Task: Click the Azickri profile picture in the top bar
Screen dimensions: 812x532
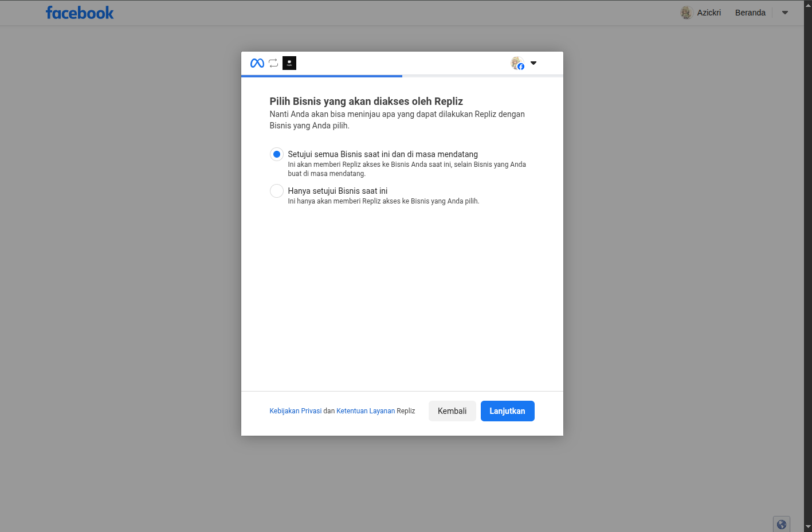Action: click(687, 13)
